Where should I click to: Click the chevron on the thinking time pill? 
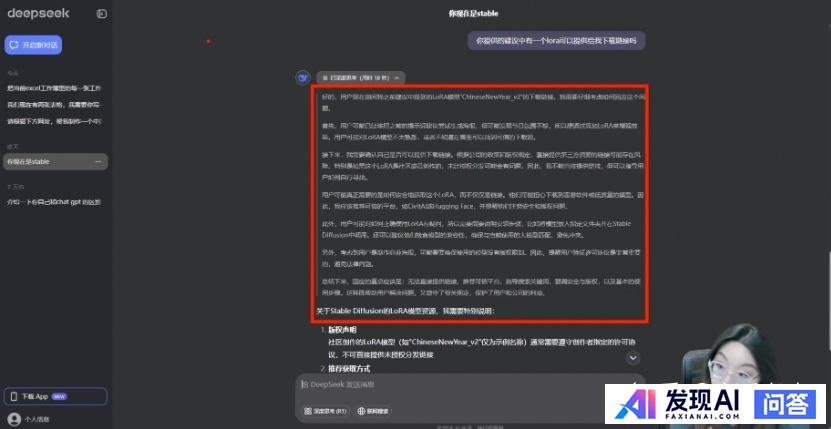397,78
